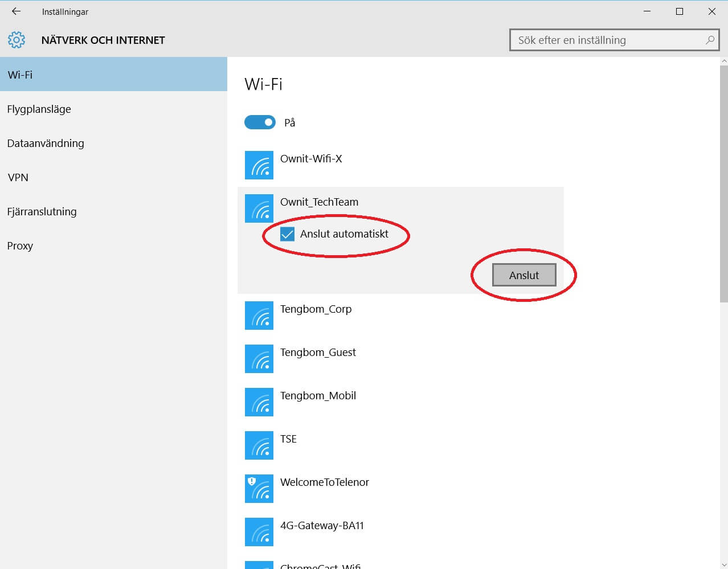The width and height of the screenshot is (728, 569).
Task: Open Dataanvändning settings
Action: [113, 143]
